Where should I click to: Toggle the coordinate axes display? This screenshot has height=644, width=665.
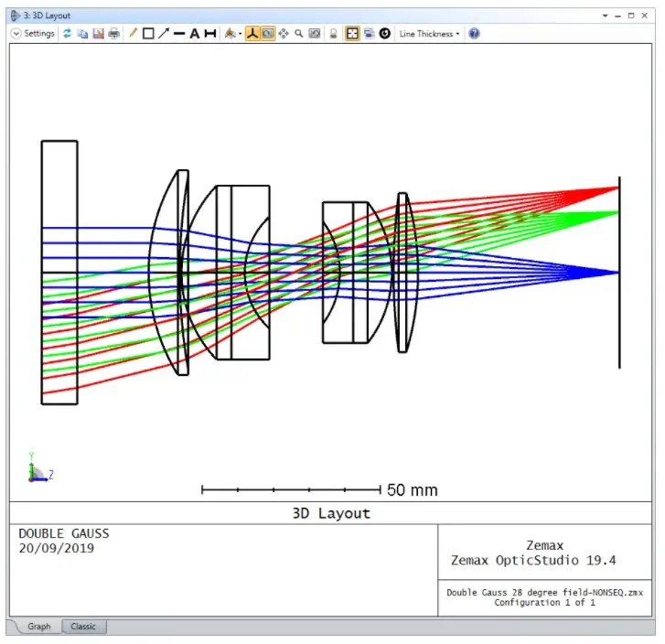point(252,34)
